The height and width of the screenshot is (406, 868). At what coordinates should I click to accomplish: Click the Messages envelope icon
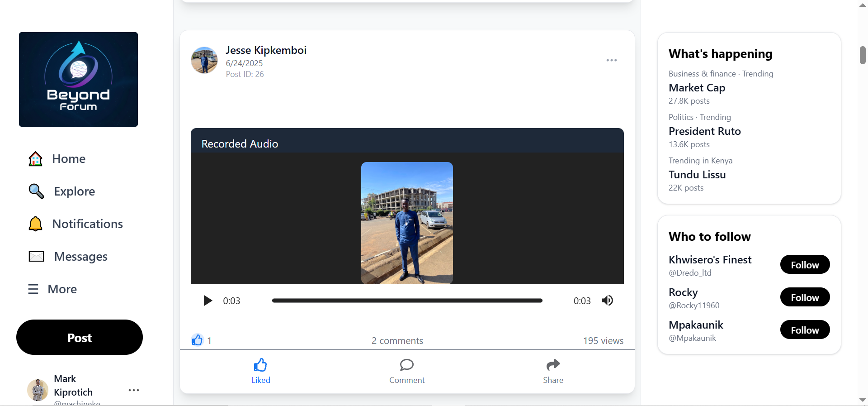(36, 257)
